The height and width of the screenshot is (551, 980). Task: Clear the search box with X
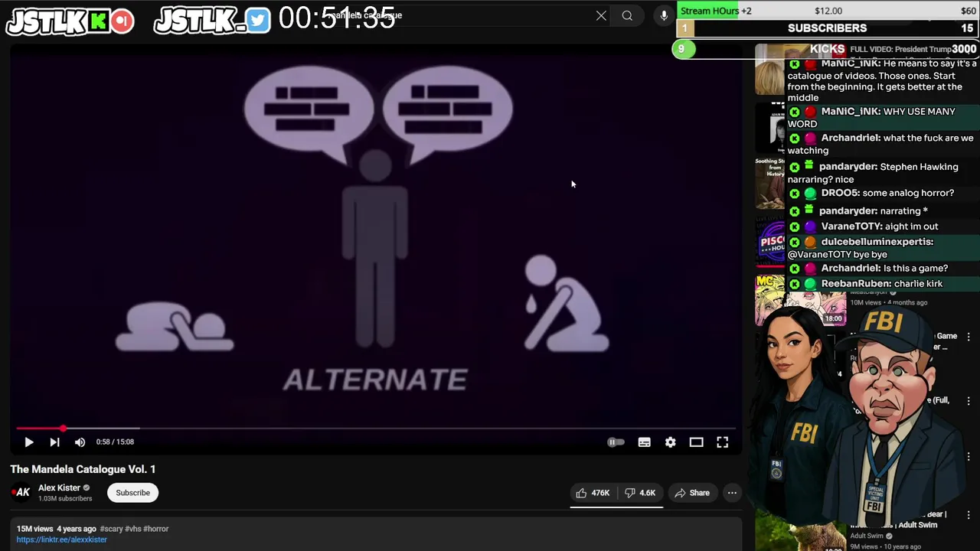[601, 15]
